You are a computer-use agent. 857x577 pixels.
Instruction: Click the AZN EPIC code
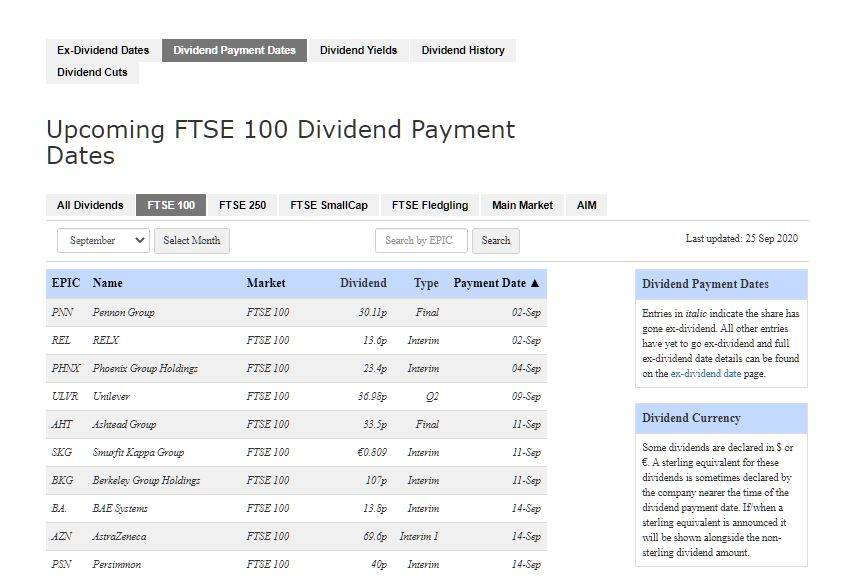click(x=62, y=536)
